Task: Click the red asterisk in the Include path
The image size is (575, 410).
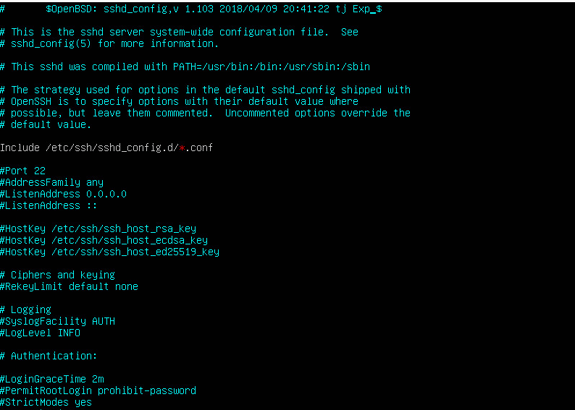Action: coord(182,148)
